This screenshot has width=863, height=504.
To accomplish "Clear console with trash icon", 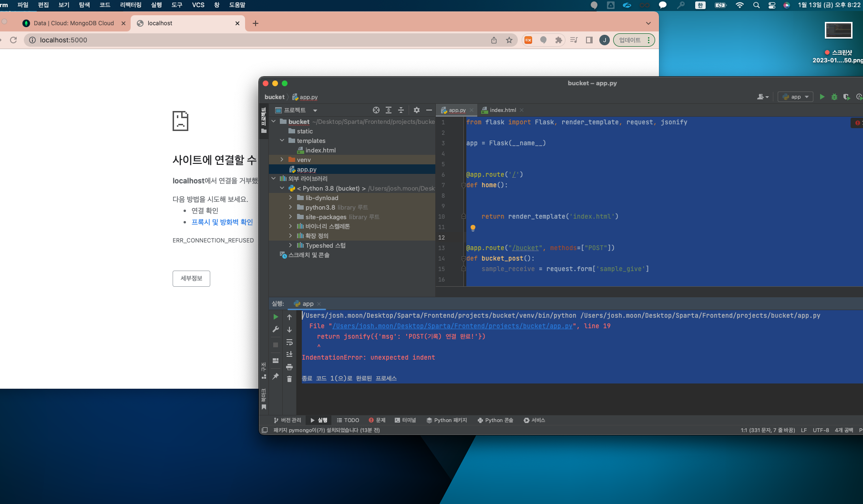I will coord(289,379).
